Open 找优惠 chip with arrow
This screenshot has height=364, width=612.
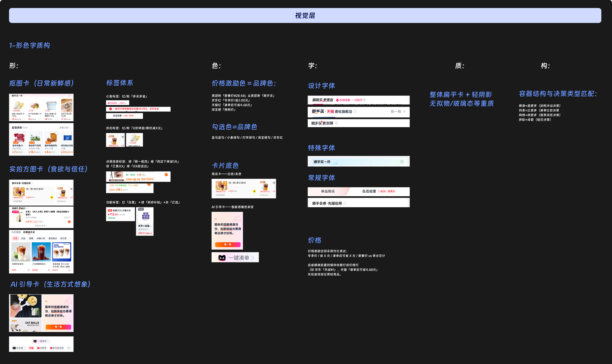[19, 348]
